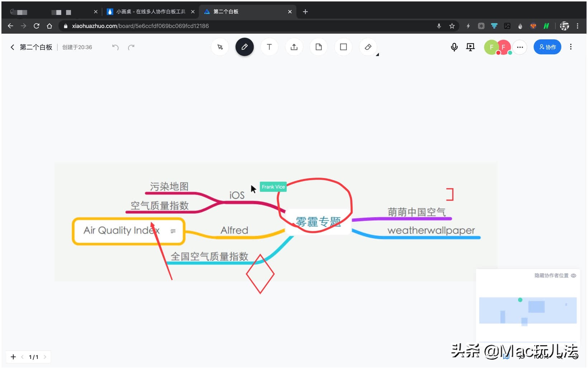
Task: Open the whiteboard more options menu
Action: [x=571, y=47]
